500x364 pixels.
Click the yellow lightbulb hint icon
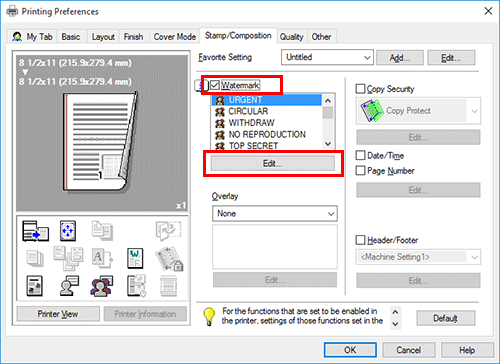click(209, 316)
